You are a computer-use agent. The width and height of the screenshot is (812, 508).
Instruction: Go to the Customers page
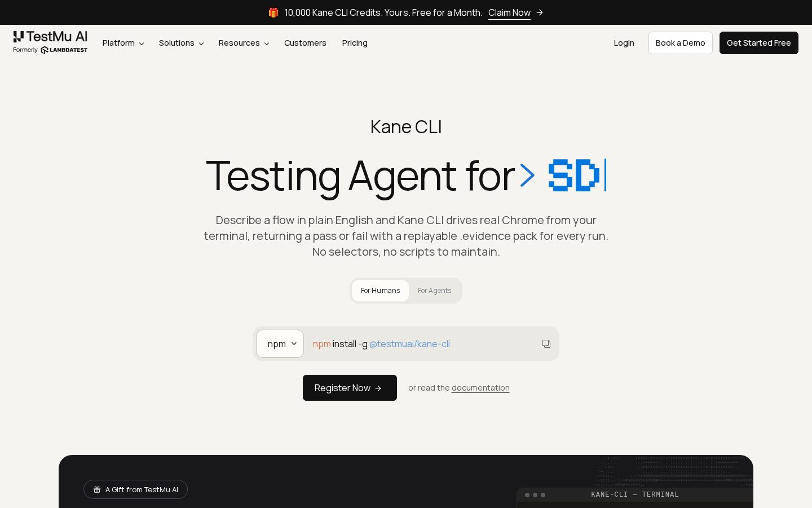[x=305, y=43]
